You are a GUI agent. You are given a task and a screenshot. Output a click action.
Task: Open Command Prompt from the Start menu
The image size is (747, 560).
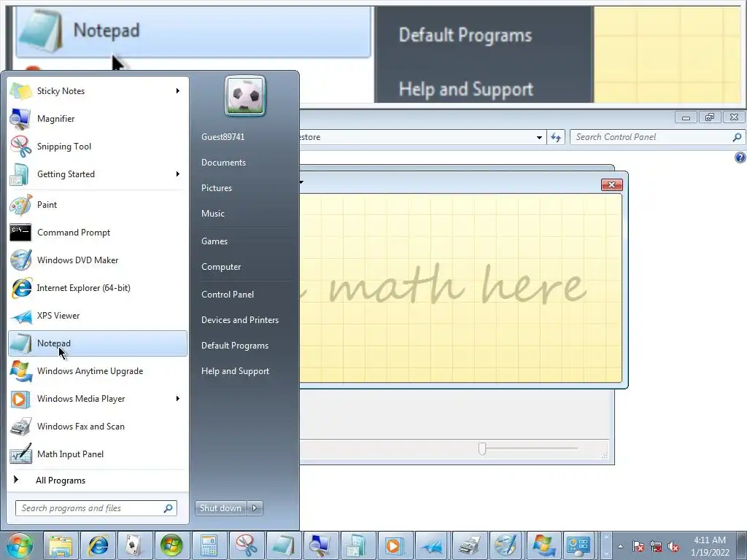pos(98,233)
